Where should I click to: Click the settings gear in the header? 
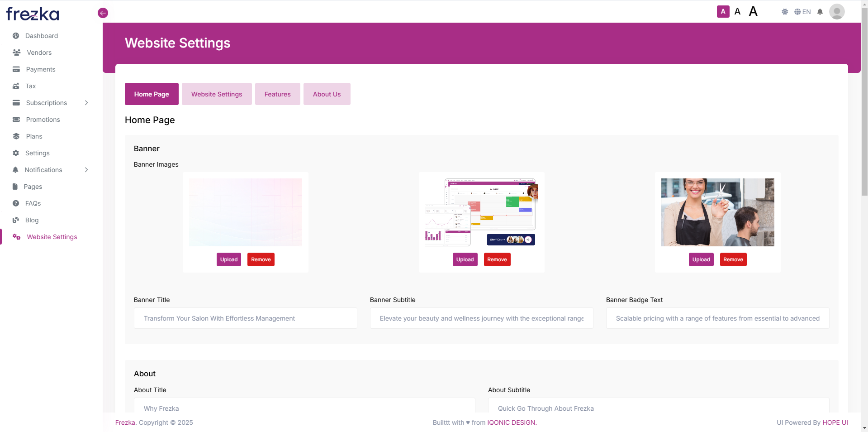(785, 12)
